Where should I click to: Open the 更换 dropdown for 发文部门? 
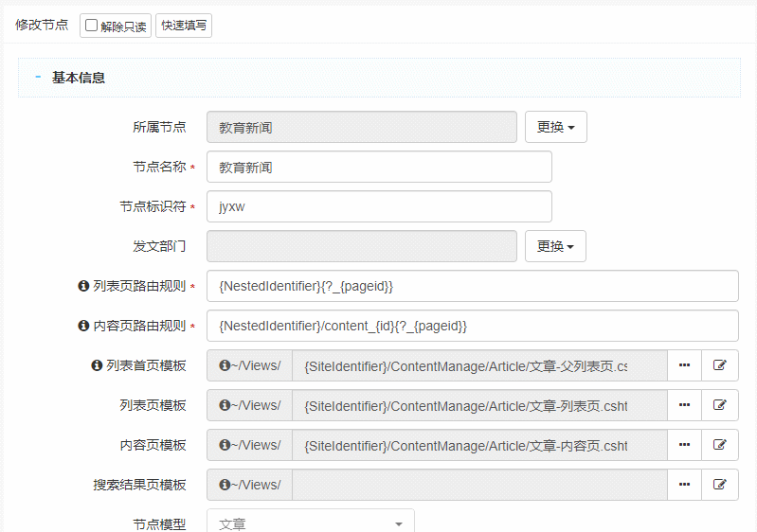pyautogui.click(x=555, y=246)
